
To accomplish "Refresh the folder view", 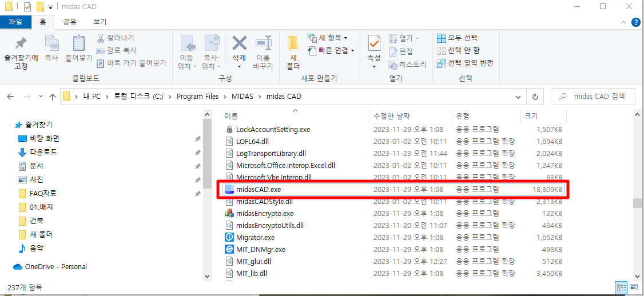I will tap(535, 97).
